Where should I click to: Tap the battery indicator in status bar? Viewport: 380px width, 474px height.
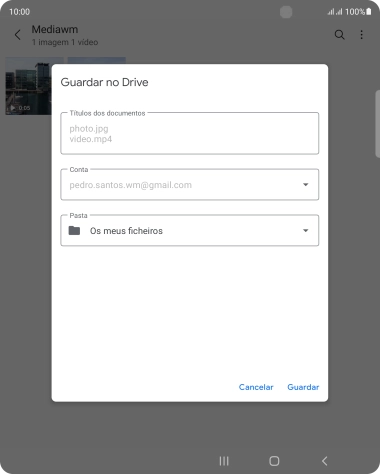369,12
